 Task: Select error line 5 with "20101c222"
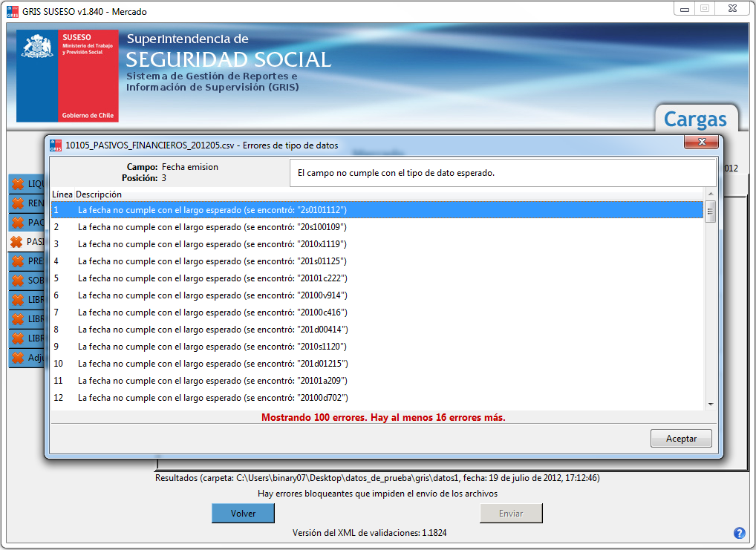point(377,278)
